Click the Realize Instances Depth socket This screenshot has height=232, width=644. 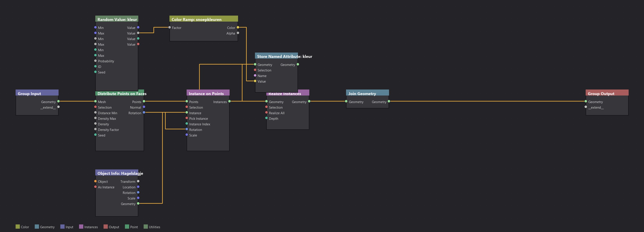point(267,118)
